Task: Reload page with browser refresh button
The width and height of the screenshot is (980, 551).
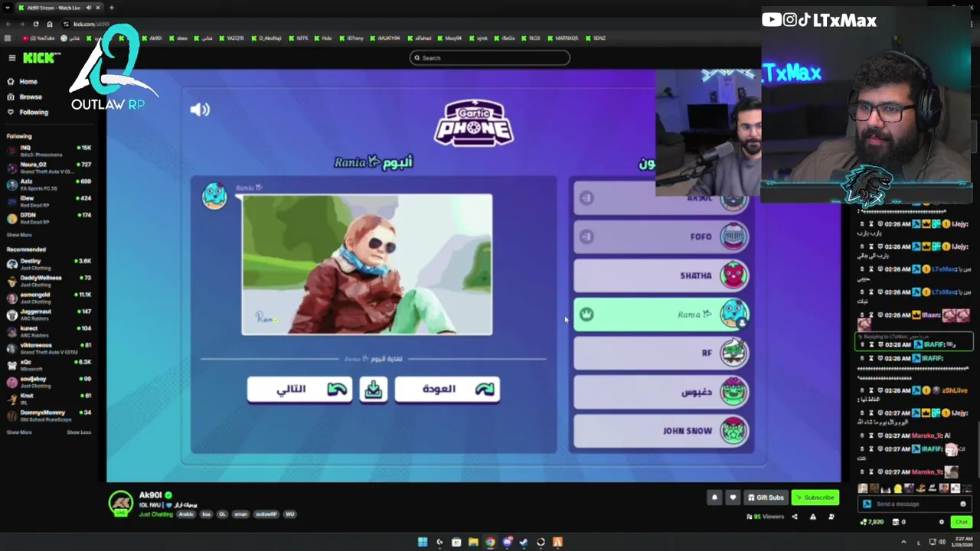Action: pos(36,24)
